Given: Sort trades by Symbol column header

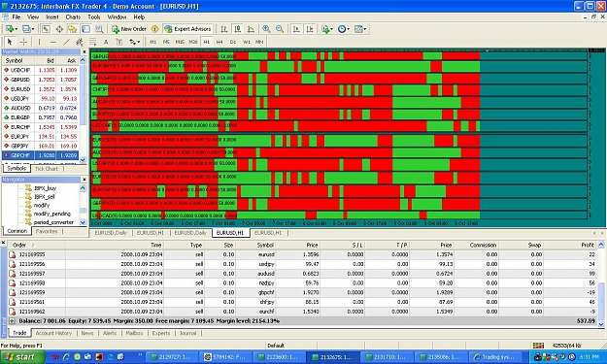Looking at the screenshot, I should click(255, 245).
